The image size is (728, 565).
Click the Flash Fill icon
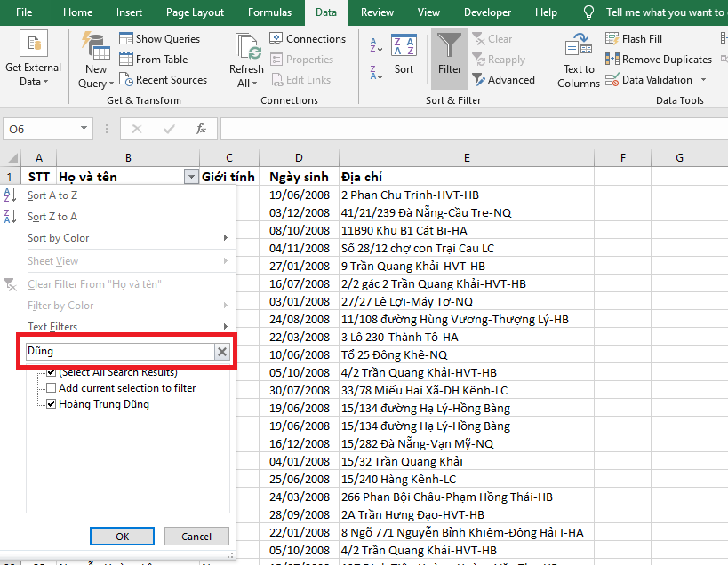click(612, 38)
